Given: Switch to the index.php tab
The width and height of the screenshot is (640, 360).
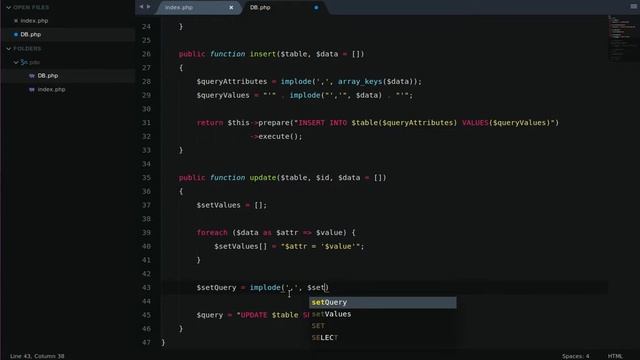Looking at the screenshot, I should 179,7.
